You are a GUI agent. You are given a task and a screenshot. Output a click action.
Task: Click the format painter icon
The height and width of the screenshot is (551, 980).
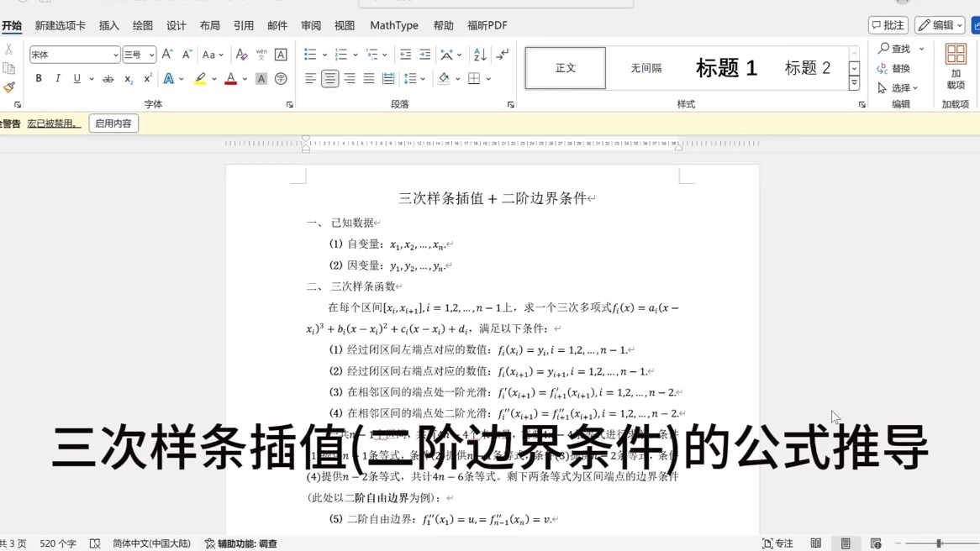[8, 85]
